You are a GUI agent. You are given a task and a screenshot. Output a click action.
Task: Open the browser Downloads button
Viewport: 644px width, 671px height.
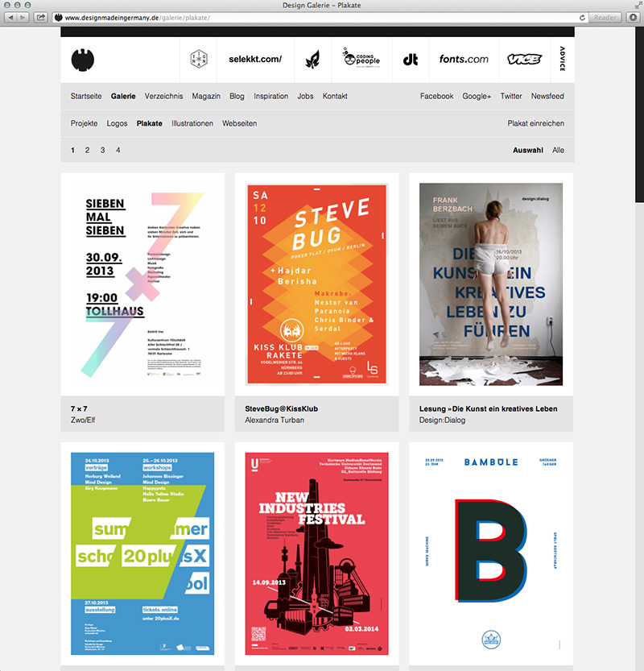(x=633, y=17)
